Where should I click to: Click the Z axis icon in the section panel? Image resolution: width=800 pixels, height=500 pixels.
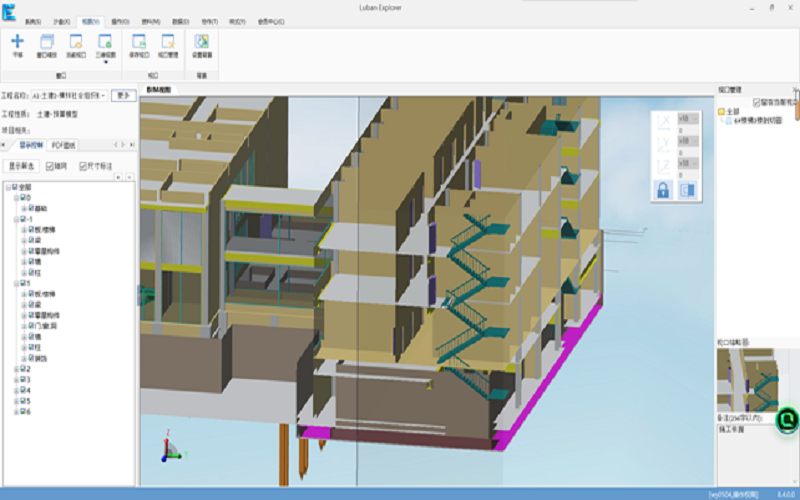coord(663,166)
